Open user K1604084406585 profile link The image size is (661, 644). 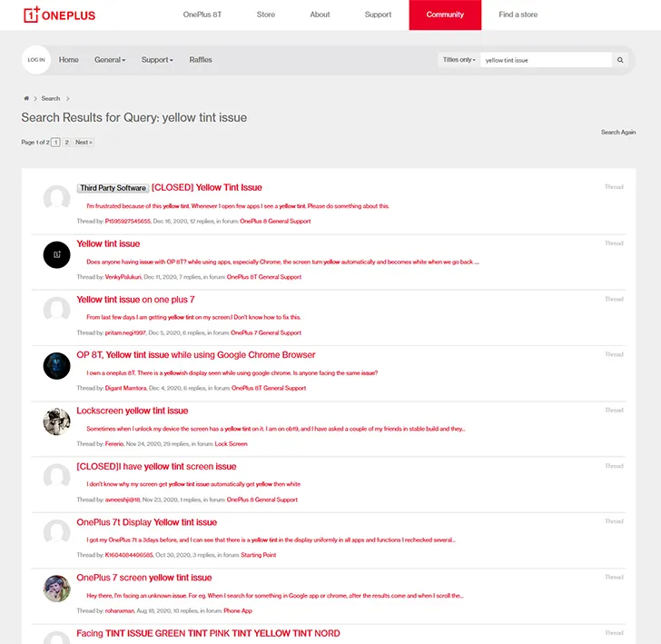click(x=129, y=555)
